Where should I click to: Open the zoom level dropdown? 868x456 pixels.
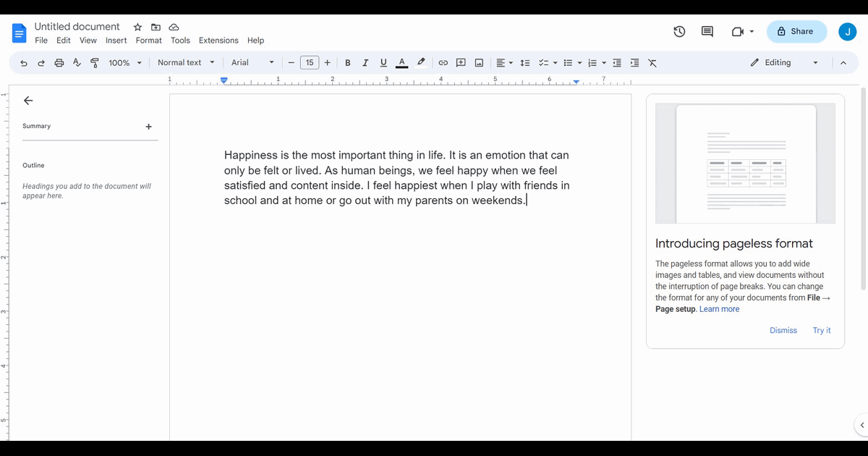(125, 63)
